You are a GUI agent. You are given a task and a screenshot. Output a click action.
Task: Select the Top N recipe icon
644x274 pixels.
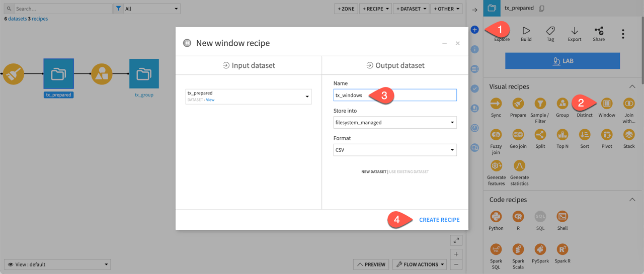(x=562, y=135)
